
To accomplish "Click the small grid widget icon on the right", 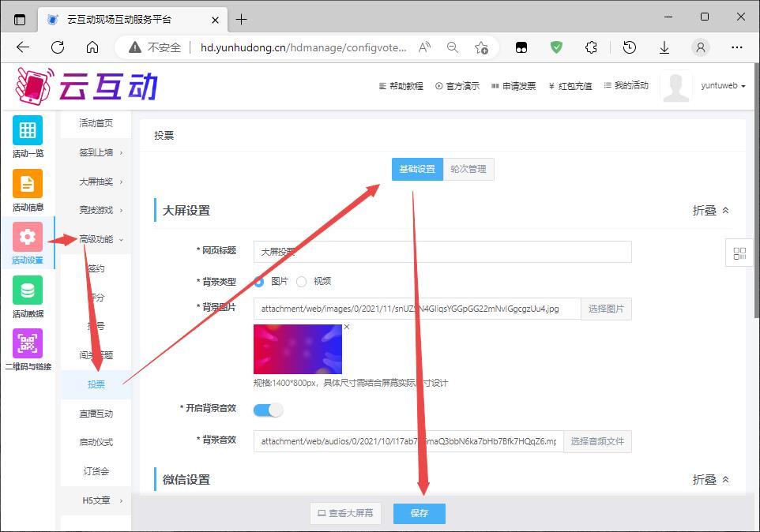I will pos(739,253).
